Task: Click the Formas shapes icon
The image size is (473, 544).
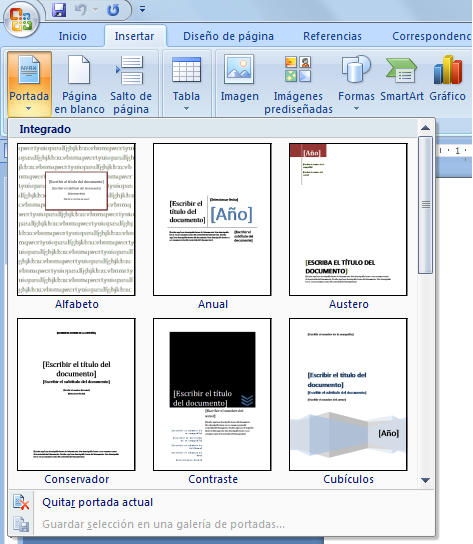Action: pos(356,69)
